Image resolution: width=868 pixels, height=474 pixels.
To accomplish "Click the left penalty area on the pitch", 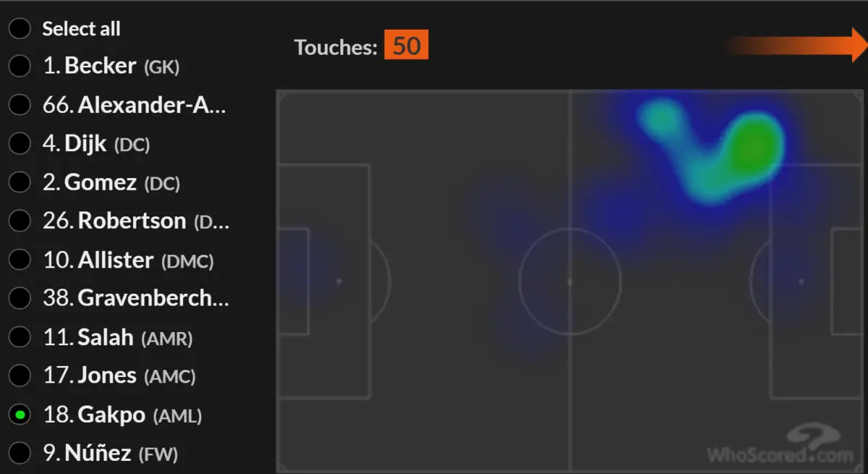I will pyautogui.click(x=323, y=281).
